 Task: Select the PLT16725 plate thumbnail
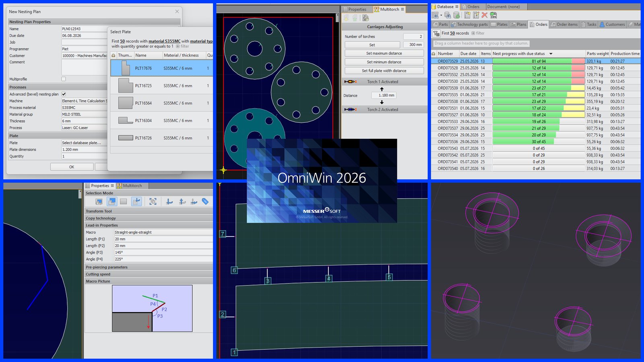pyautogui.click(x=126, y=86)
